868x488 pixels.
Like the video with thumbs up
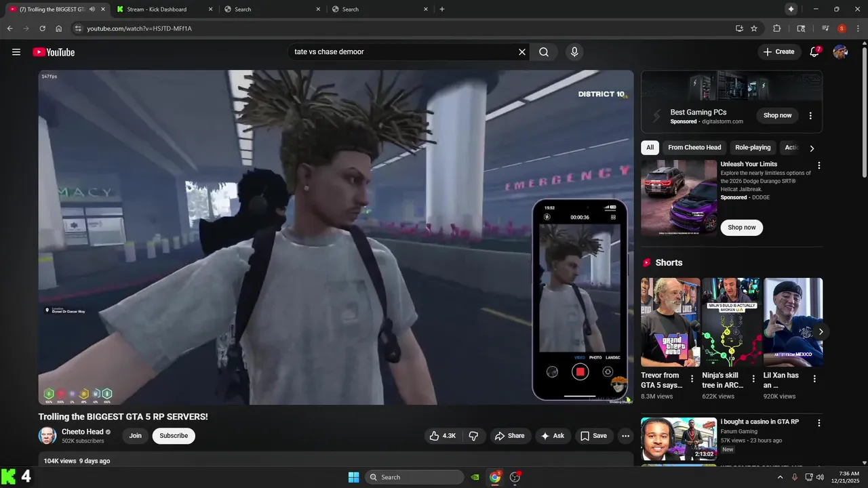(x=442, y=436)
